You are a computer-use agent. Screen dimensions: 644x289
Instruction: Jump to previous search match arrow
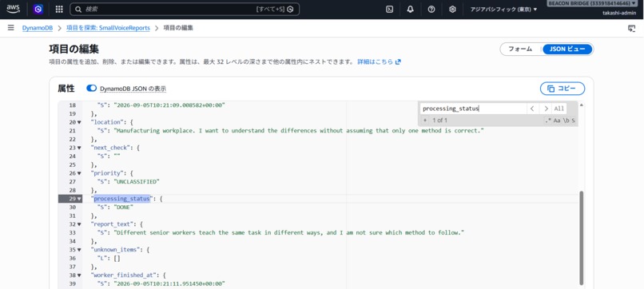tap(532, 109)
